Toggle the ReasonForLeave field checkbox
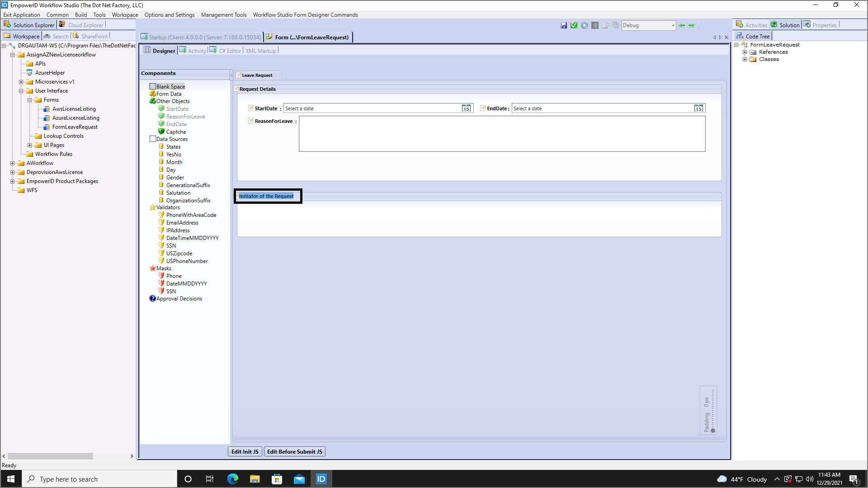The image size is (868, 488). (251, 121)
